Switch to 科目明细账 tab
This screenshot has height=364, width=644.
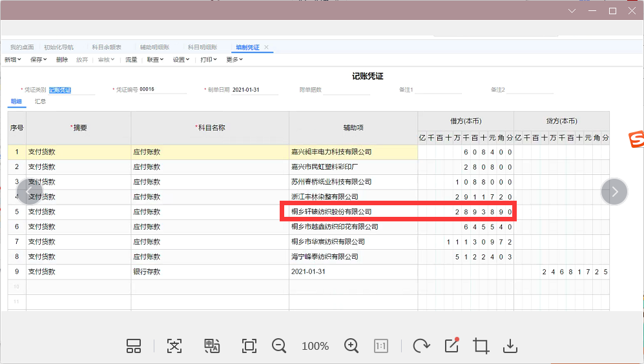point(202,47)
